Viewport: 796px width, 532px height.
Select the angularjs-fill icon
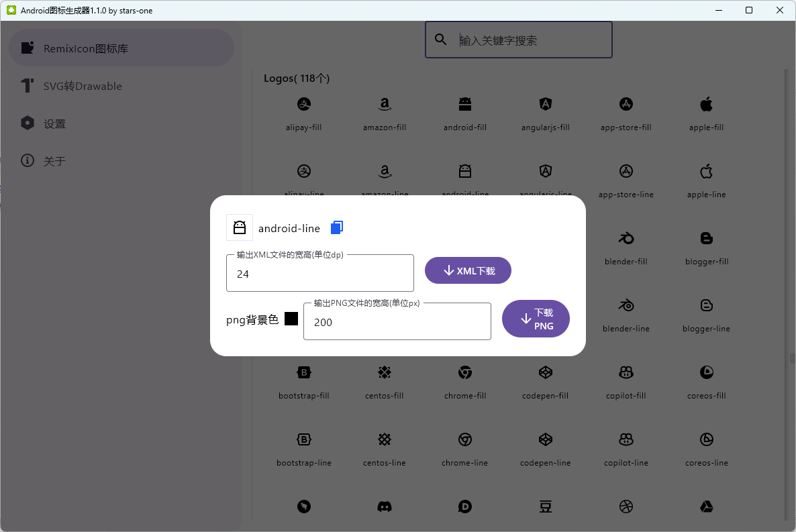(x=545, y=104)
